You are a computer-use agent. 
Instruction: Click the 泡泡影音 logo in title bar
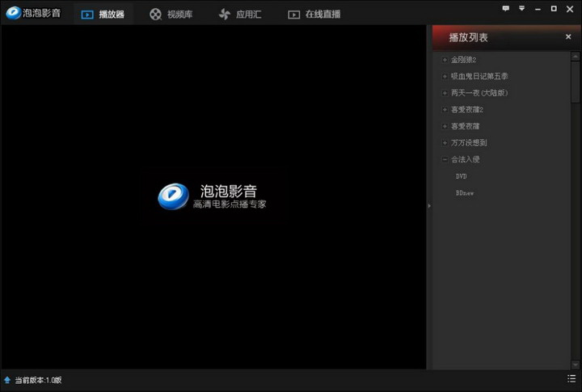[32, 13]
